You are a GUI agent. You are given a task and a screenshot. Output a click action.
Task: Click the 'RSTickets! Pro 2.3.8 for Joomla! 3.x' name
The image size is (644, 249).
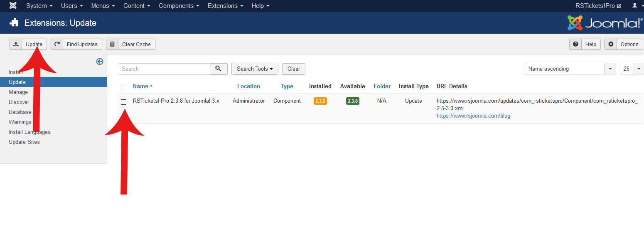(176, 101)
